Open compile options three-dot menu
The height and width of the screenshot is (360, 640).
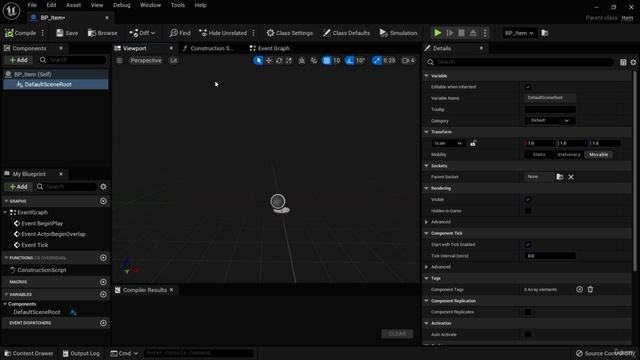pyautogui.click(x=43, y=33)
